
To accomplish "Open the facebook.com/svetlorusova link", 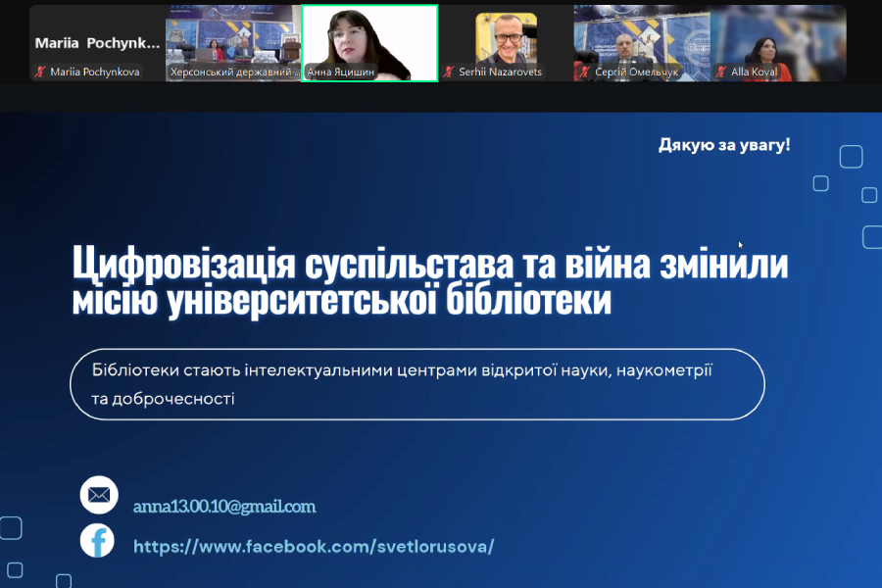I will (314, 546).
